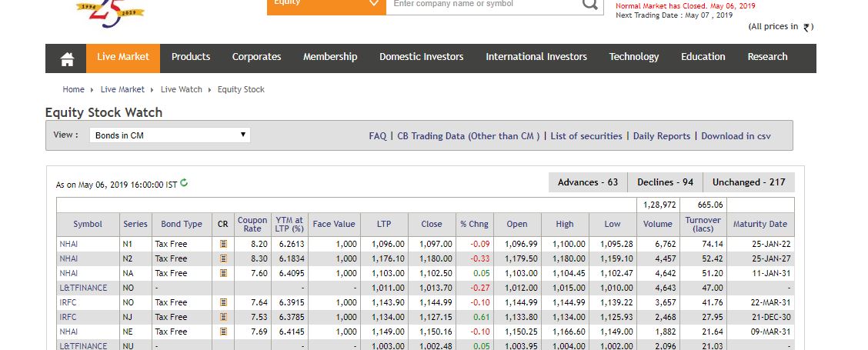
Task: Click the 25 years anniversary logo
Action: (x=109, y=14)
